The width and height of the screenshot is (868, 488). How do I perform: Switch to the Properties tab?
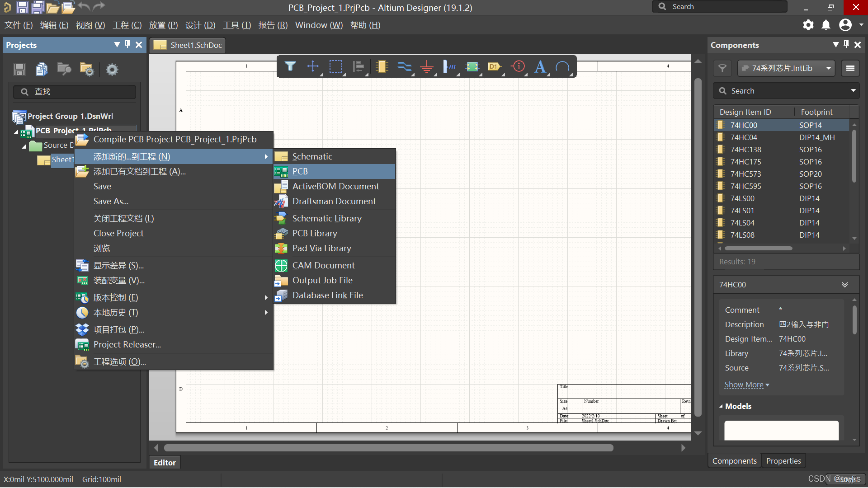(783, 461)
